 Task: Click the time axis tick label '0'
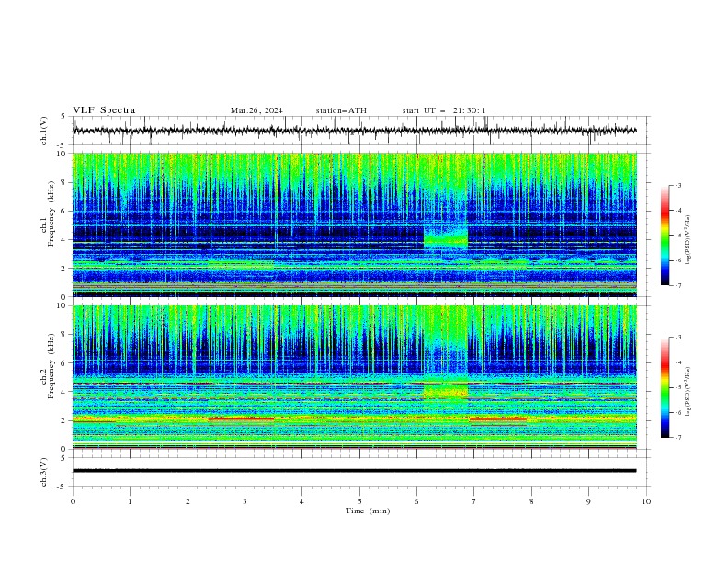(73, 501)
